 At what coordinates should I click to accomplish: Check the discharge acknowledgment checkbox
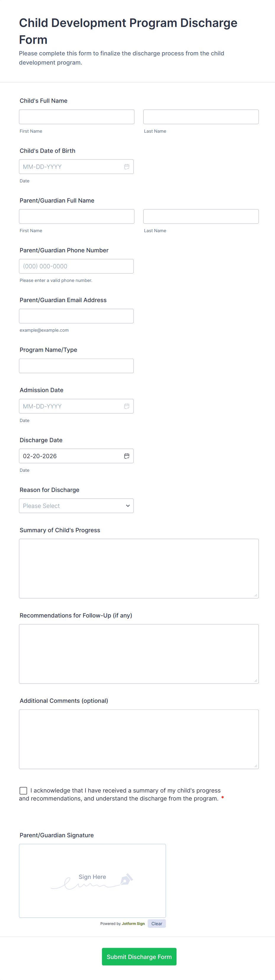(x=24, y=790)
